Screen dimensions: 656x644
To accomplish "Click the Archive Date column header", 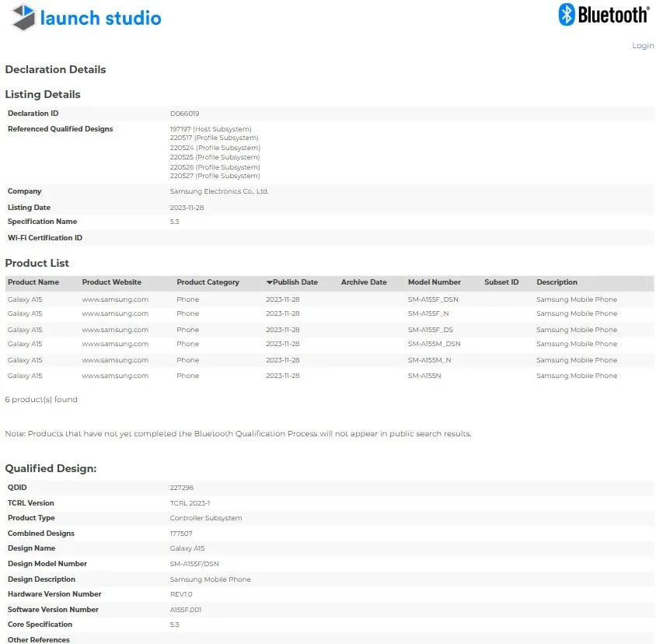I will [364, 282].
